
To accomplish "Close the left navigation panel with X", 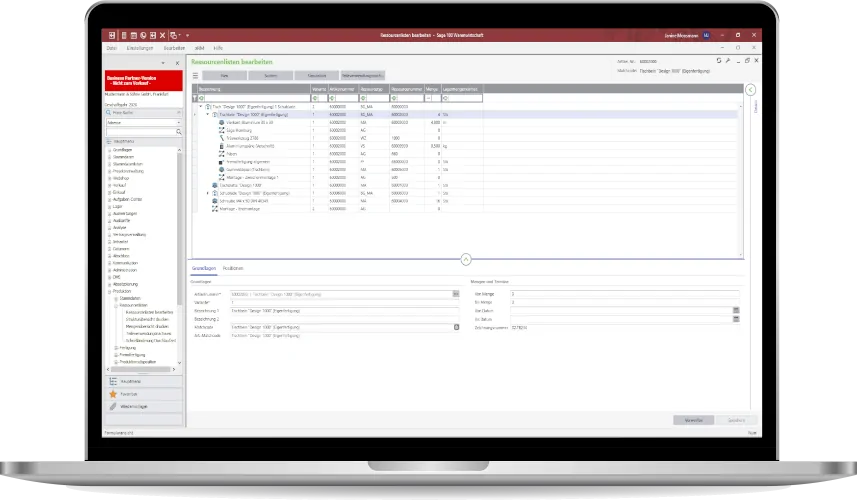I will click(178, 62).
